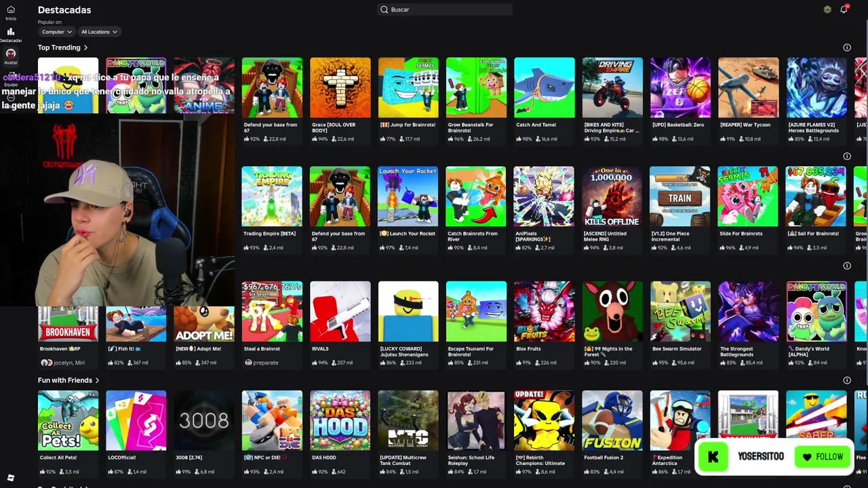Open Basketball: Zero game thumbnail
The width and height of the screenshot is (868, 488).
click(x=680, y=87)
